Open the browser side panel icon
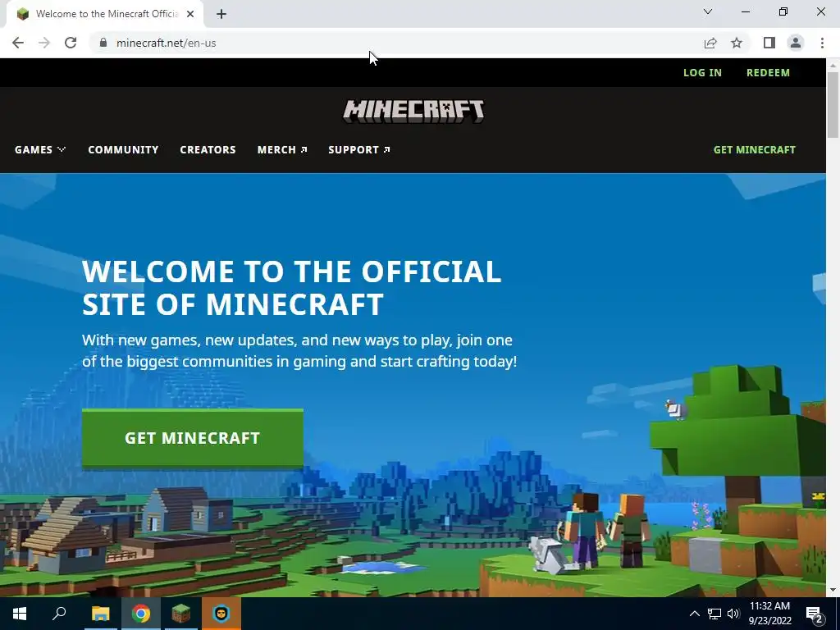Viewport: 840px width, 630px height. tap(769, 43)
